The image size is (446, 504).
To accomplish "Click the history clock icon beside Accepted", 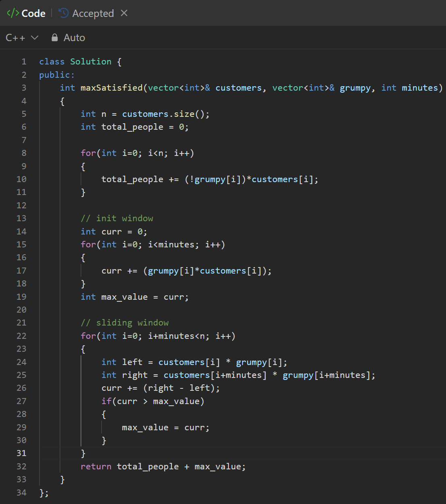I will click(64, 13).
